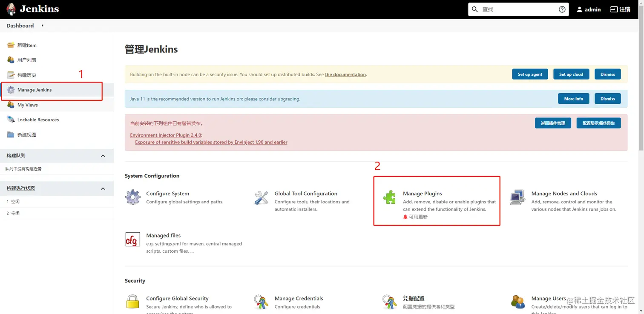Image resolution: width=644 pixels, height=314 pixels.
Task: Select Manage Jenkins in the sidebar
Action: coord(34,90)
